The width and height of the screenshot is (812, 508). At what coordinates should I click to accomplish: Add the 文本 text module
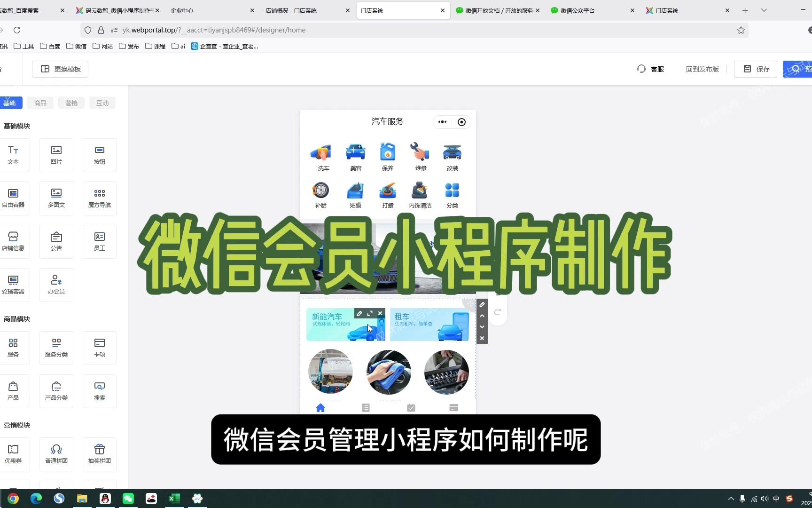(13, 155)
